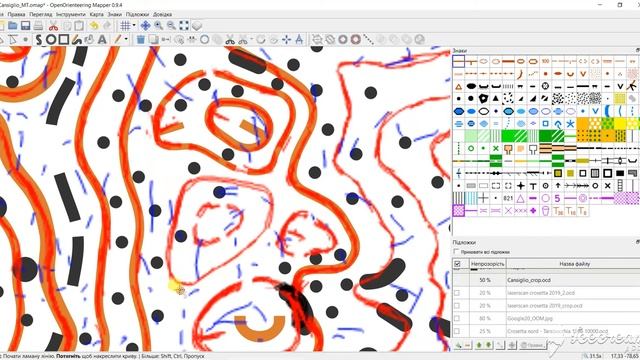
Task: Select the brown triangle symbol
Action: (459, 86)
